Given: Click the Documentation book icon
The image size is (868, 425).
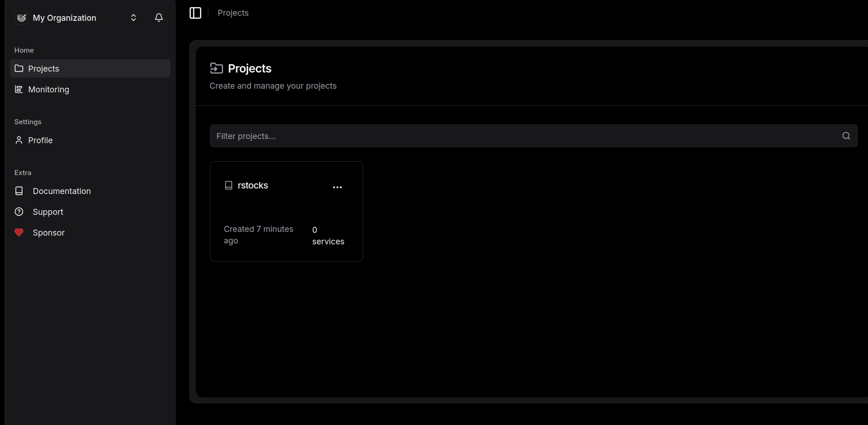Looking at the screenshot, I should point(19,191).
